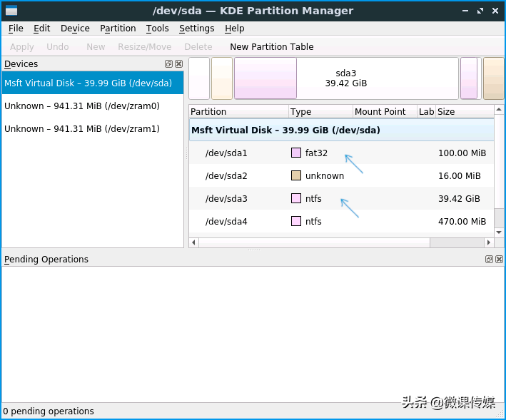Select the /dev/sda4 partition row
Screen dimensions: 506x420
341,222
